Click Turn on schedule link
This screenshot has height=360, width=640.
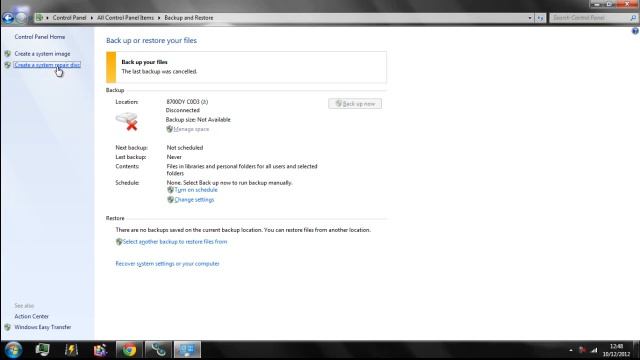click(196, 190)
